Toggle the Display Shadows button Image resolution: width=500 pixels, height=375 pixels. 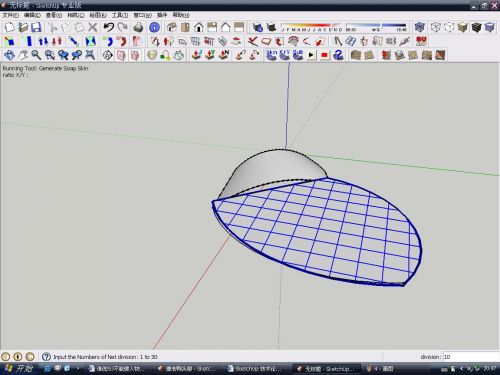272,27
